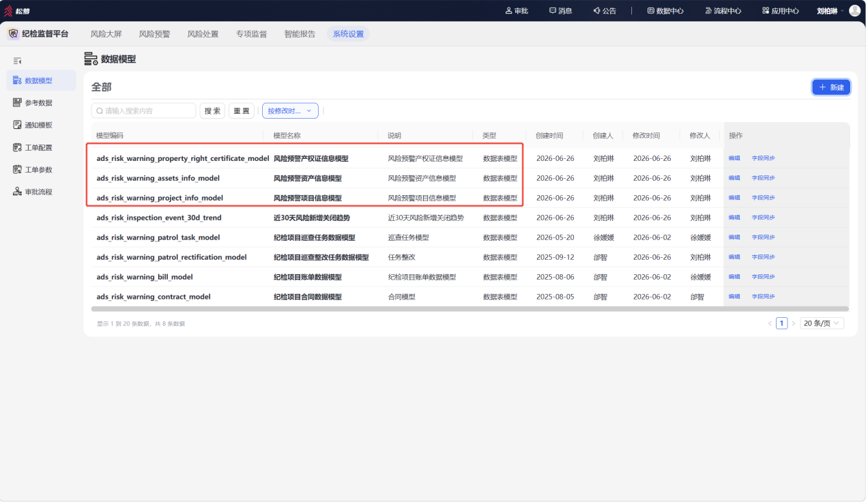Click the horizontal table scrollbar

(x=470, y=309)
